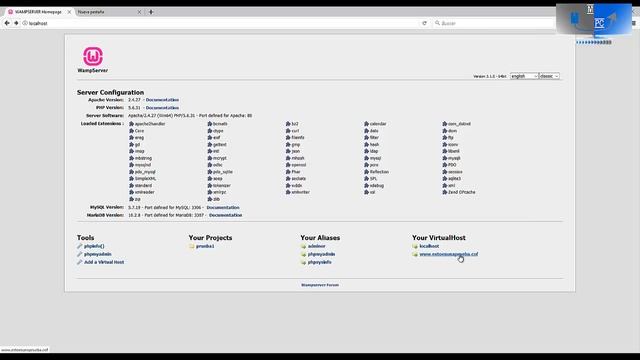Click puzzle icon beside calendar extension
This screenshot has width=640, height=360.
tap(367, 124)
